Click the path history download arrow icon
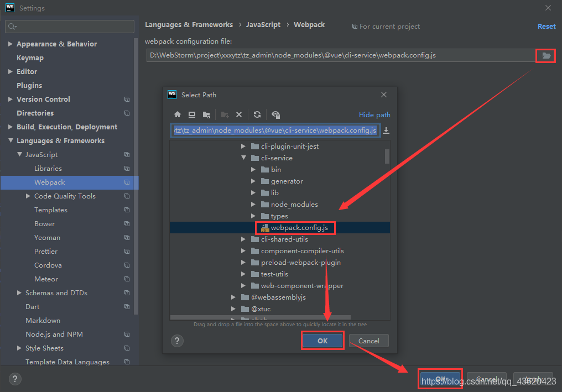Viewport: 562px width, 392px height. click(x=386, y=130)
